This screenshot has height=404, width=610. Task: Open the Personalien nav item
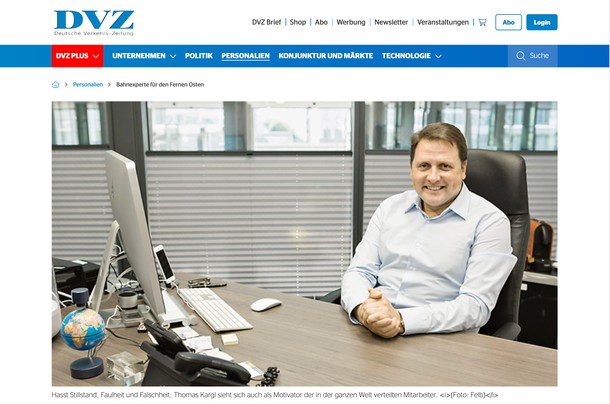click(x=245, y=56)
